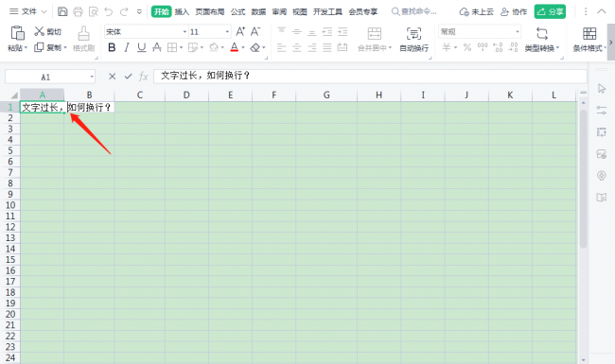Viewport: 615px width, 364px height.
Task: Decrease indent icon
Action: coord(327,31)
